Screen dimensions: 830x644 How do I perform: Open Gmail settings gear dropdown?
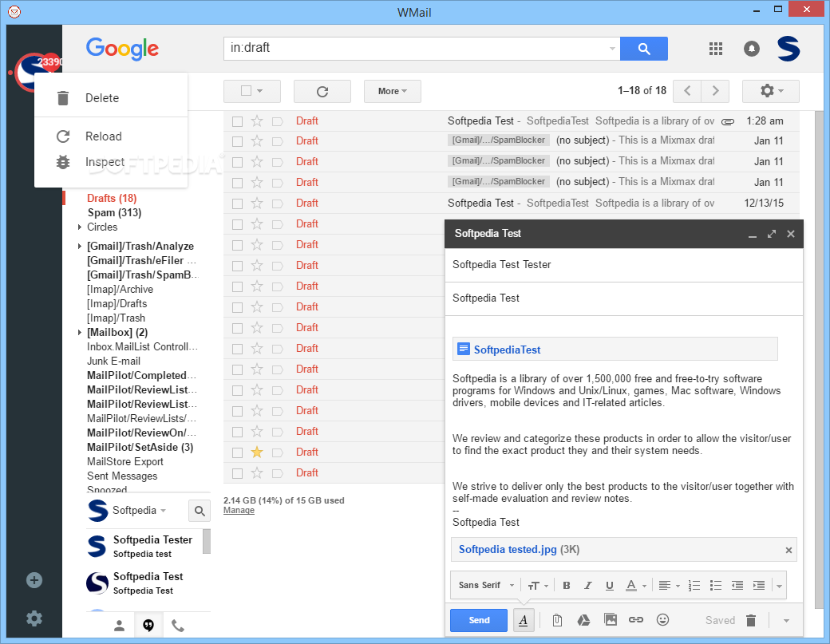coord(771,91)
